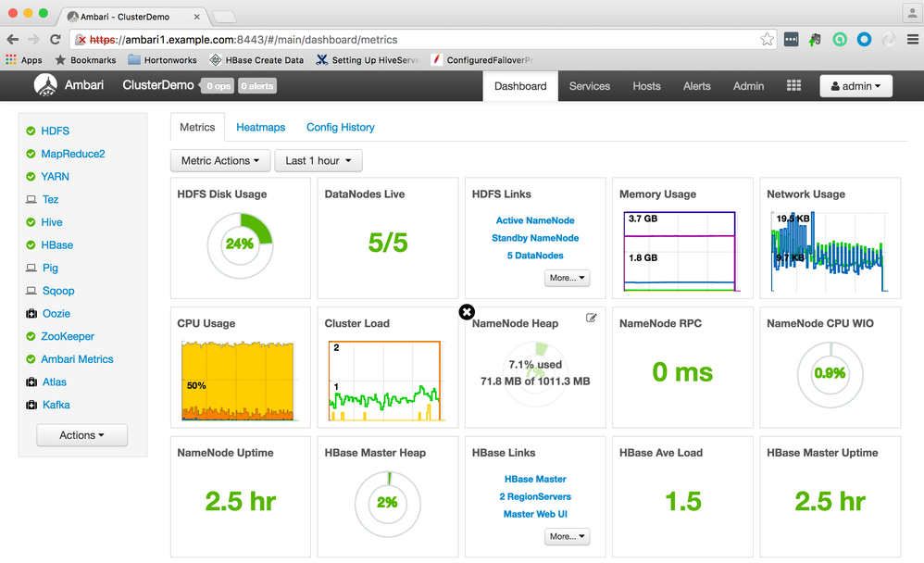Click the green Grammarly extension icon

coord(840,40)
